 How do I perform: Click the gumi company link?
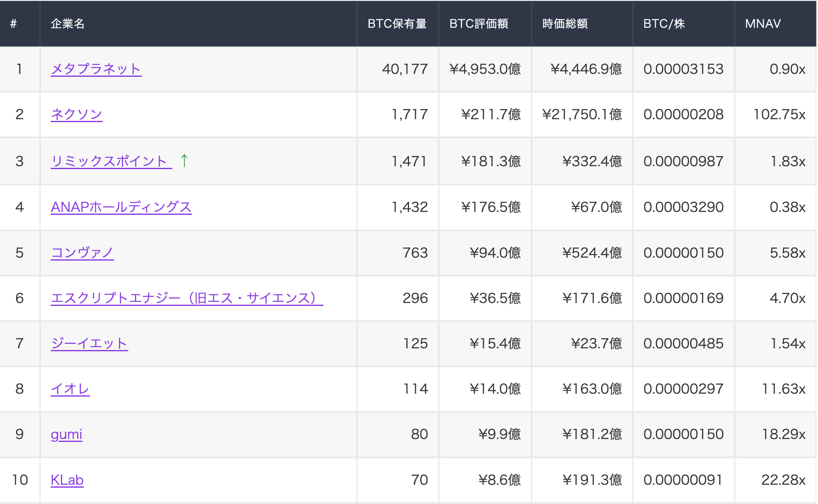[x=66, y=435]
